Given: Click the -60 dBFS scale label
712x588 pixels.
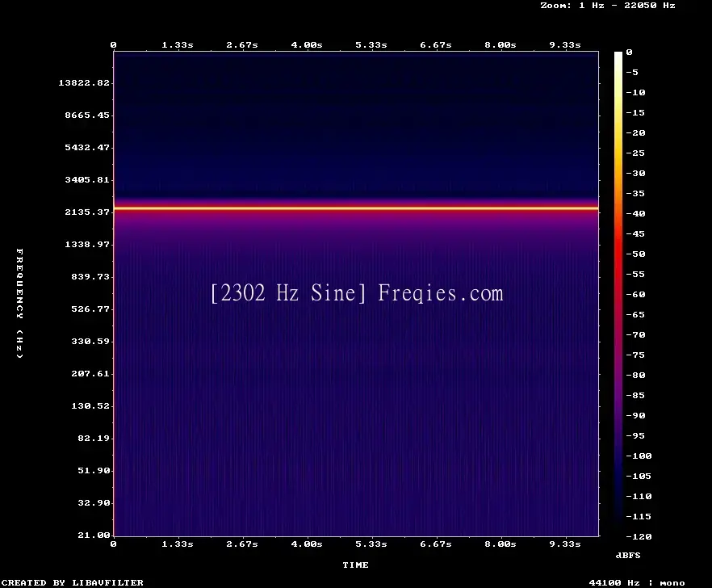Looking at the screenshot, I should click(635, 294).
